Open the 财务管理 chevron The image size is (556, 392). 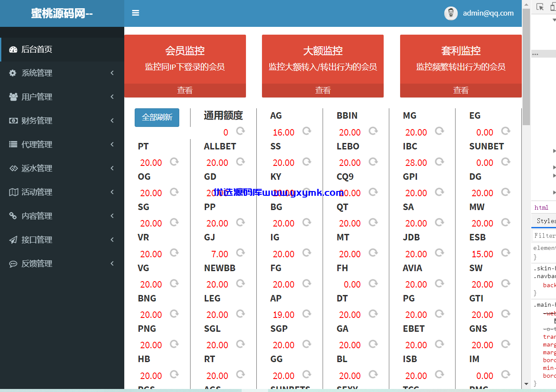click(x=112, y=120)
